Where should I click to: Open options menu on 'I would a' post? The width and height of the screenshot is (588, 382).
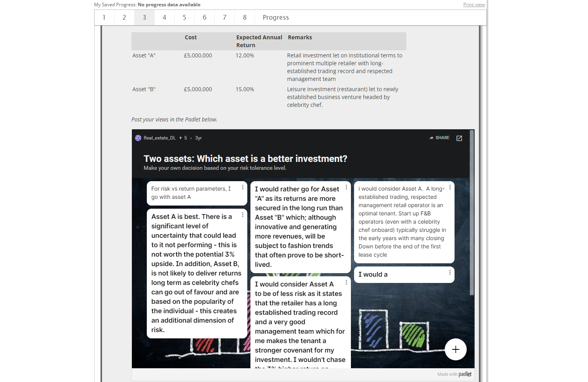tap(450, 272)
